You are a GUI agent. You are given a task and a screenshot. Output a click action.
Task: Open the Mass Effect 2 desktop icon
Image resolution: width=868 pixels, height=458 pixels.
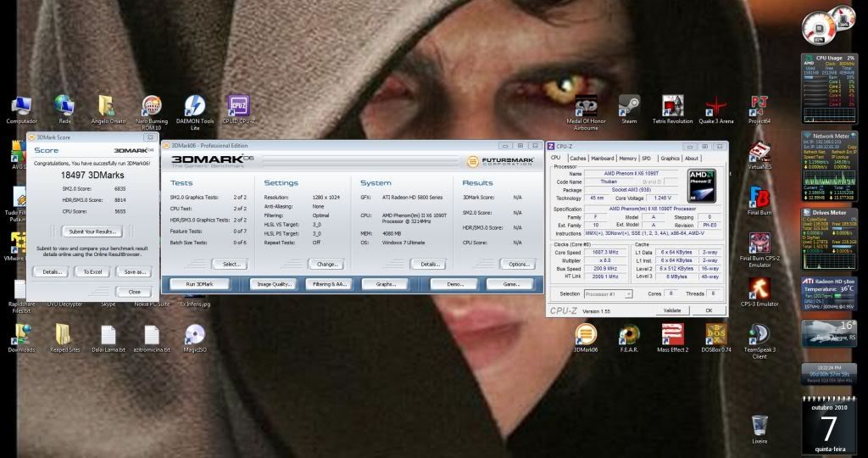tap(672, 335)
